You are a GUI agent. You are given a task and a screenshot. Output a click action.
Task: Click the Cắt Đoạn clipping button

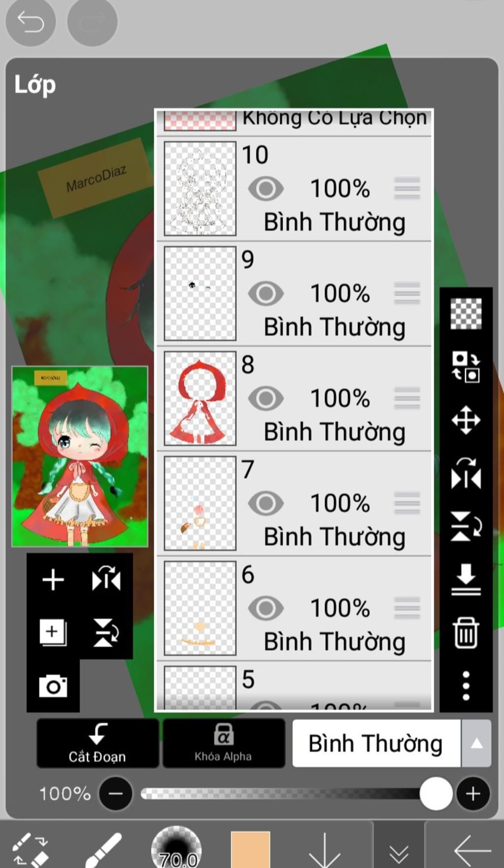[x=97, y=743]
